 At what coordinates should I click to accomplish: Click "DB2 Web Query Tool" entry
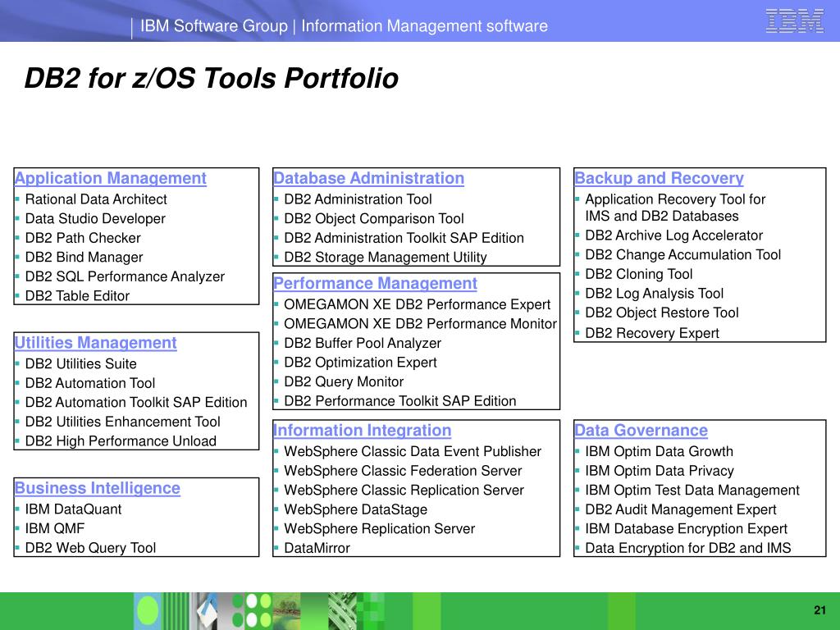pos(90,547)
